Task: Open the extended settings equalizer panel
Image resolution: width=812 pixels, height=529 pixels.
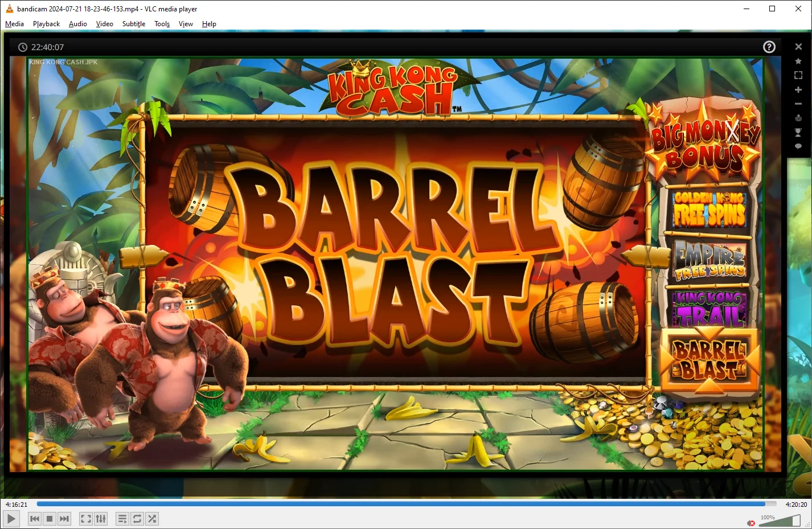Action: [x=101, y=519]
